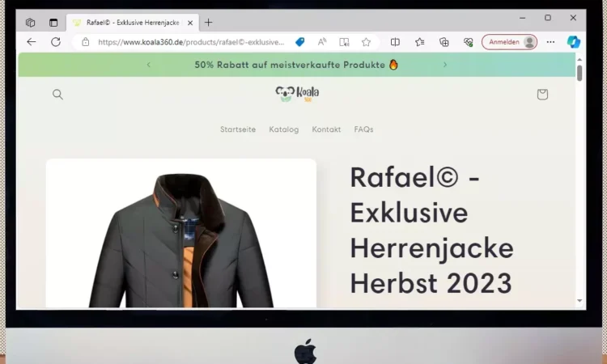Open the shopping cart
This screenshot has height=364, width=607.
click(542, 95)
